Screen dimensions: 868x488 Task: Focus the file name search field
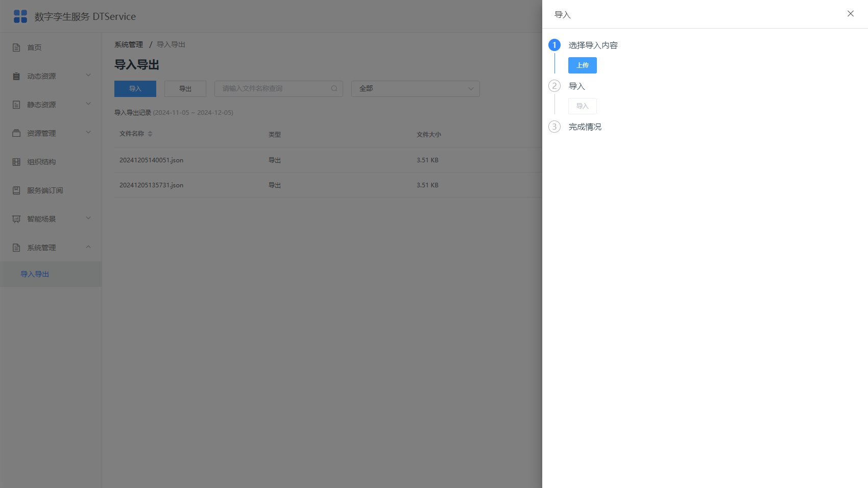(279, 89)
